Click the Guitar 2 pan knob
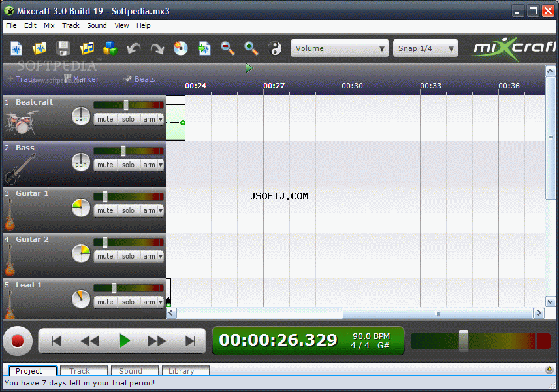This screenshot has width=559, height=392. click(81, 253)
